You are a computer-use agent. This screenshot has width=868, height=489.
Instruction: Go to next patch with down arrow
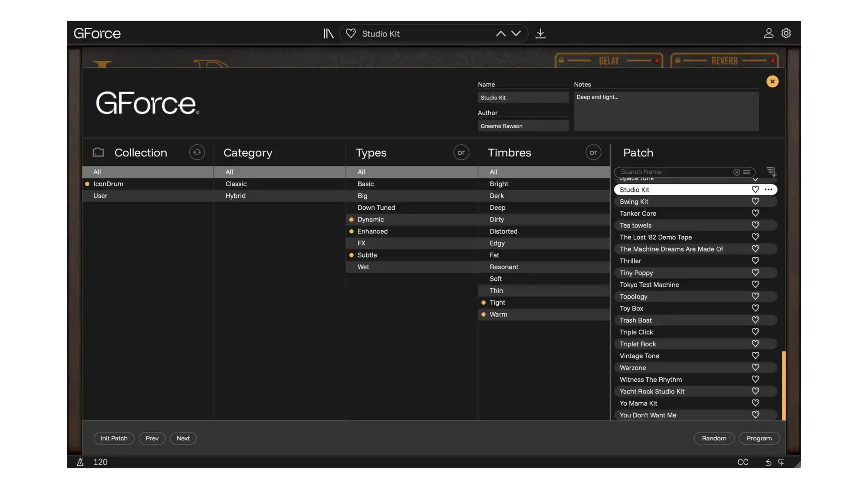click(x=516, y=33)
